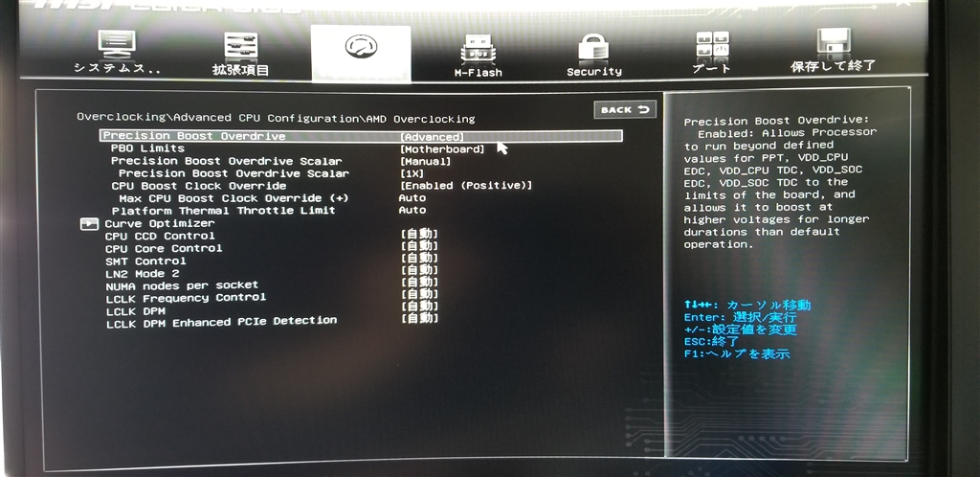The image size is (980, 477).
Task: Open CPU Core Control [自動] value
Action: coord(419,246)
